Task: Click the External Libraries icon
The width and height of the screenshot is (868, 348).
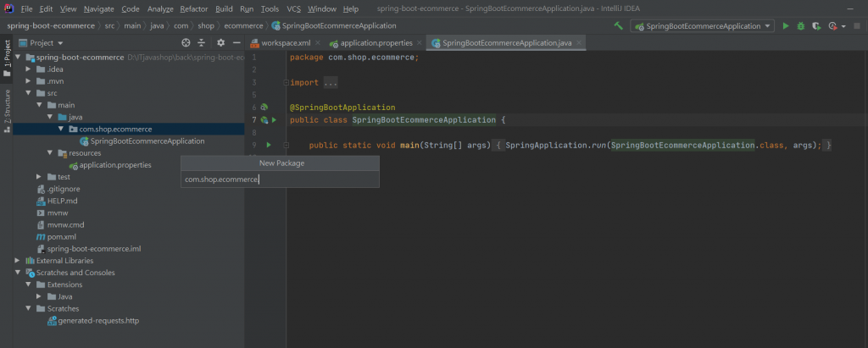Action: [x=30, y=261]
